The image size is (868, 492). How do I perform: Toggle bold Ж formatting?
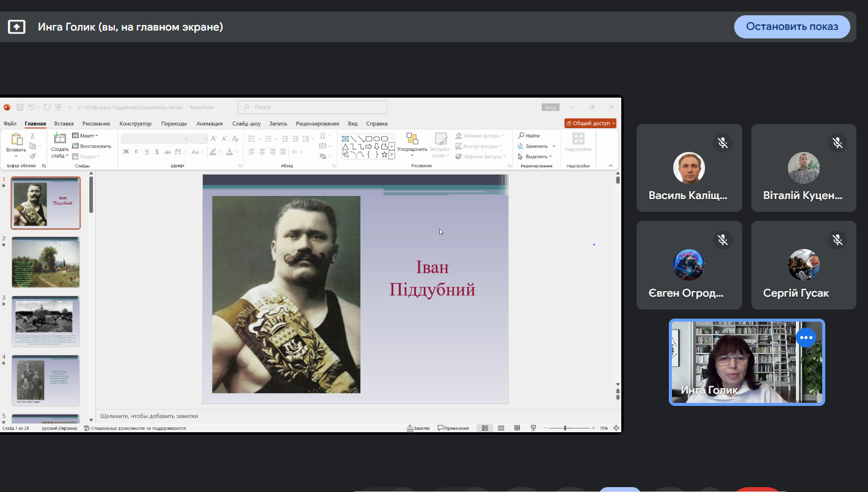click(x=126, y=151)
